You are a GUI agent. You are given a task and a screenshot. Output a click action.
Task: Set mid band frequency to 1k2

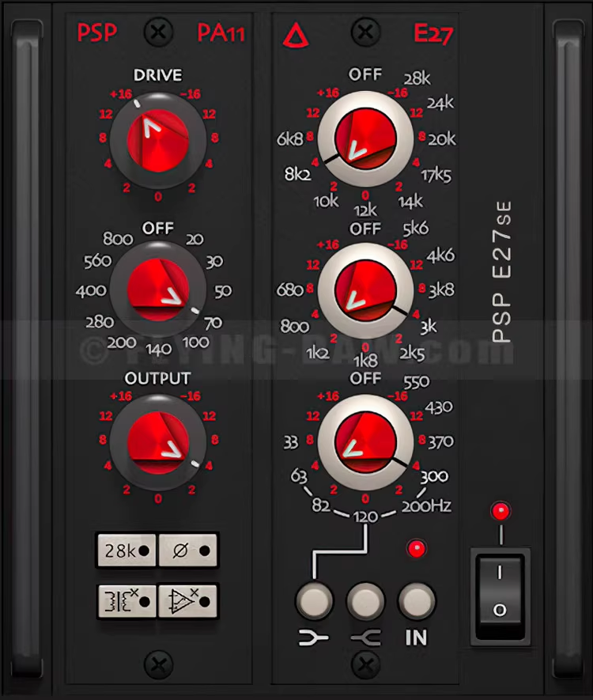coord(318,353)
